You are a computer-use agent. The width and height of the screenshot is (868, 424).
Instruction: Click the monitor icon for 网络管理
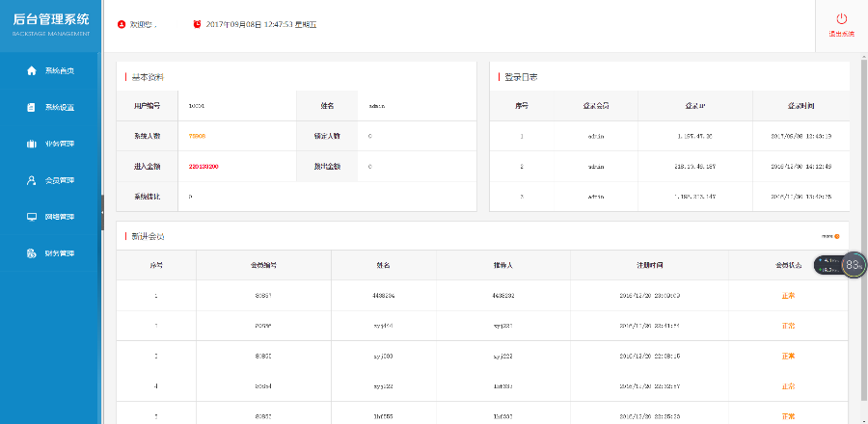point(32,217)
